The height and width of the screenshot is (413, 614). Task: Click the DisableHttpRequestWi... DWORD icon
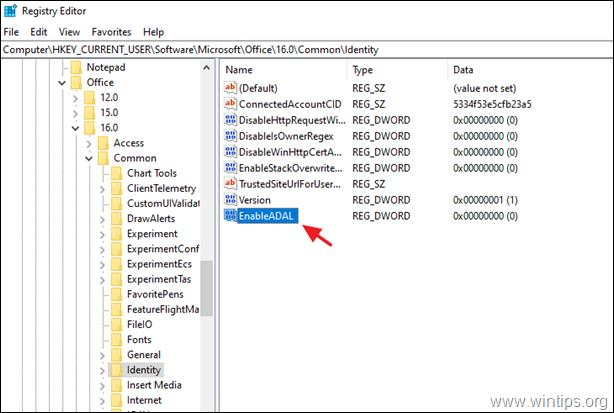tap(230, 120)
